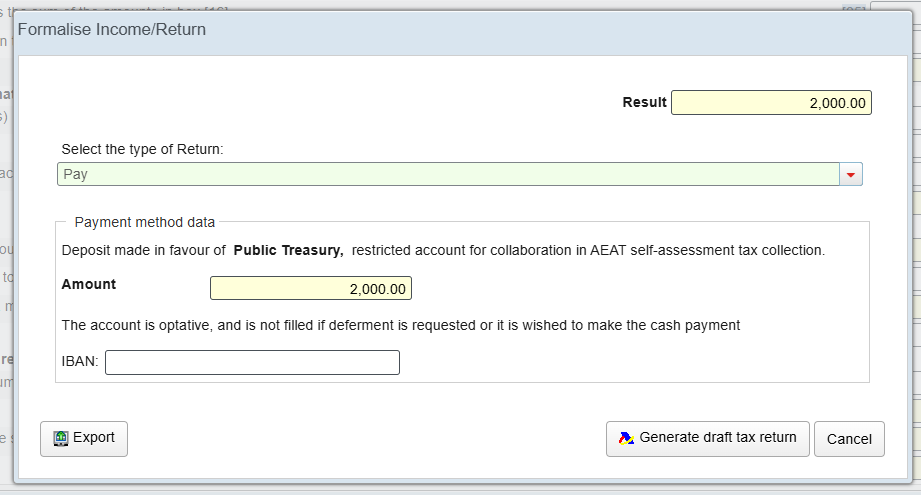Click the bold 'Public Treasury' text
The height and width of the screenshot is (495, 921).
click(x=288, y=250)
